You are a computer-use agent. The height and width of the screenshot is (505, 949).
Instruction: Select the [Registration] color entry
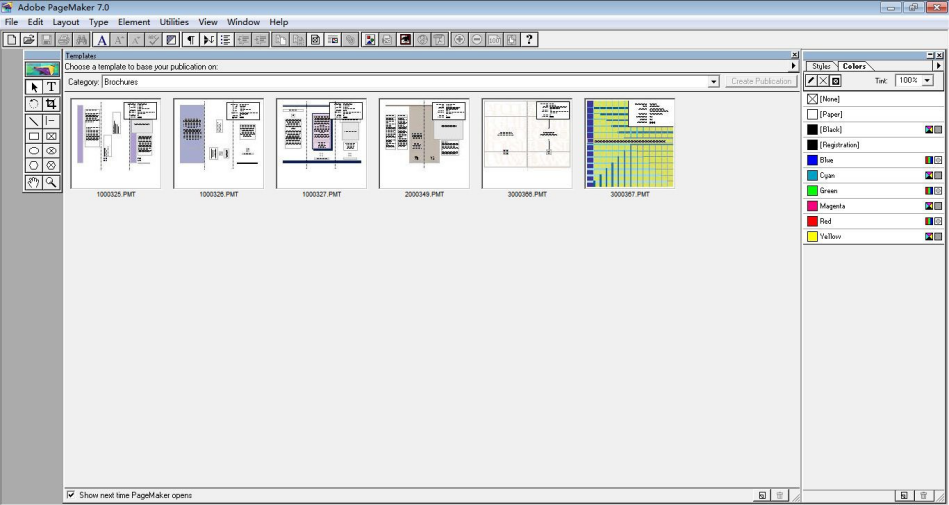coord(873,145)
